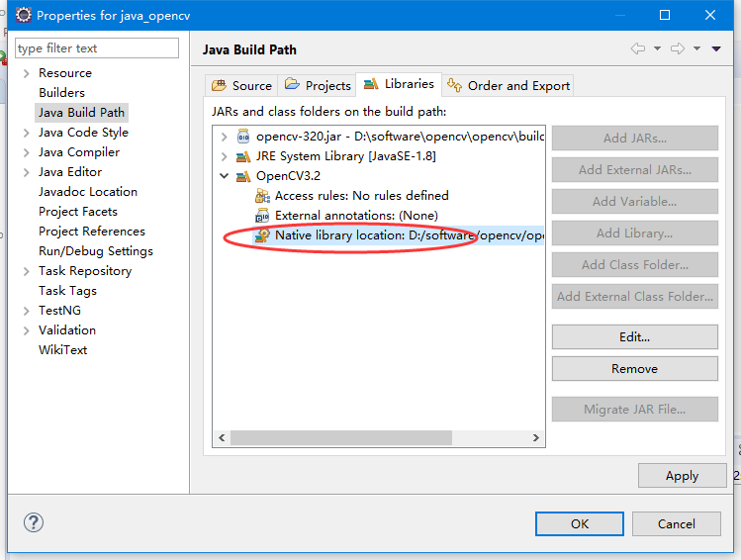
Task: Maximize the Properties dialog window
Action: point(665,15)
